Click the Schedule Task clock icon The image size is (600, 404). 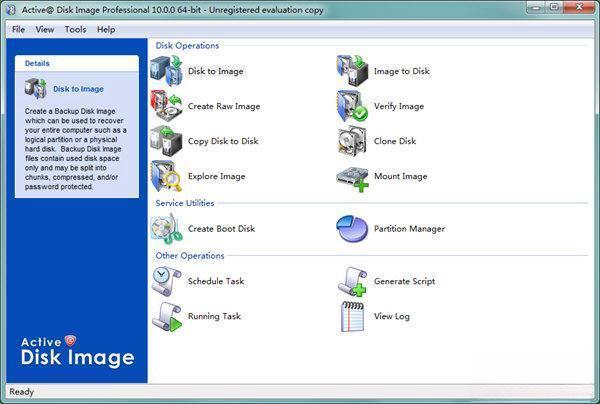pyautogui.click(x=166, y=281)
